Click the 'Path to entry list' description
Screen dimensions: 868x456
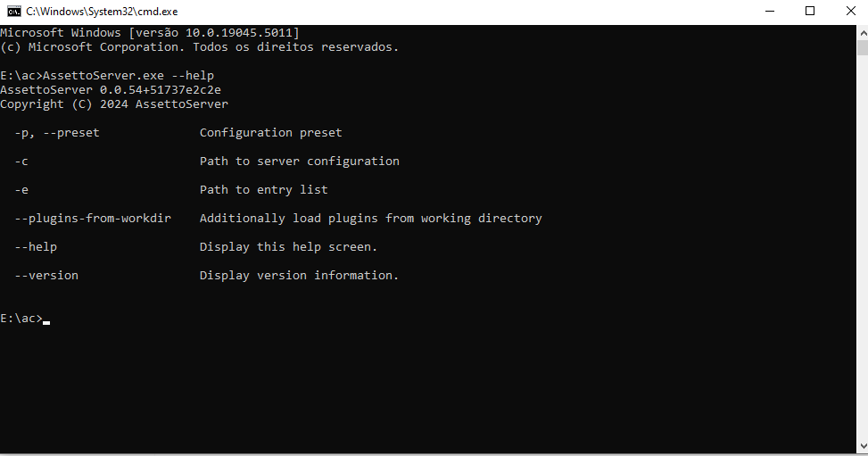[x=263, y=189]
